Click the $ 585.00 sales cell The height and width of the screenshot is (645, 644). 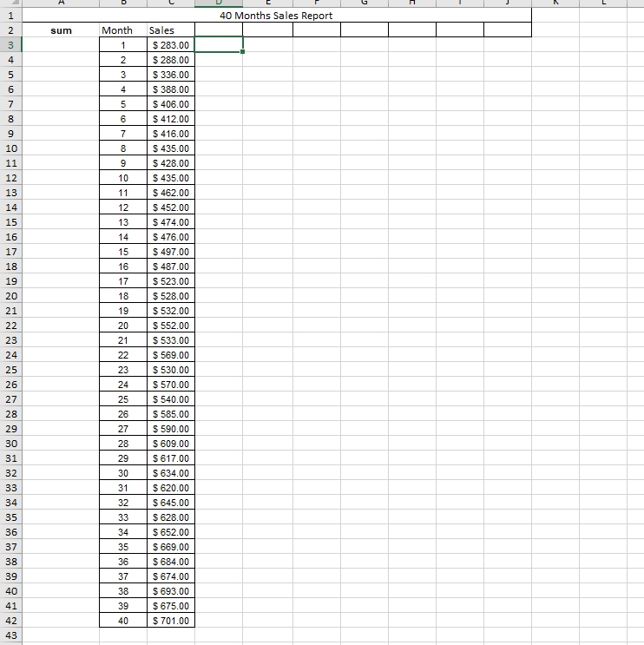coord(171,414)
